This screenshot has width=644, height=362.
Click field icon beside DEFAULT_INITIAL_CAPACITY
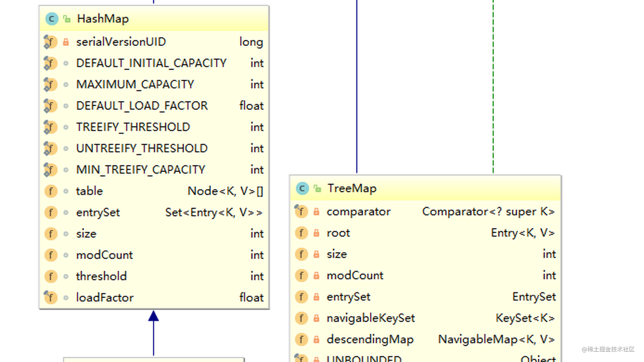click(50, 63)
